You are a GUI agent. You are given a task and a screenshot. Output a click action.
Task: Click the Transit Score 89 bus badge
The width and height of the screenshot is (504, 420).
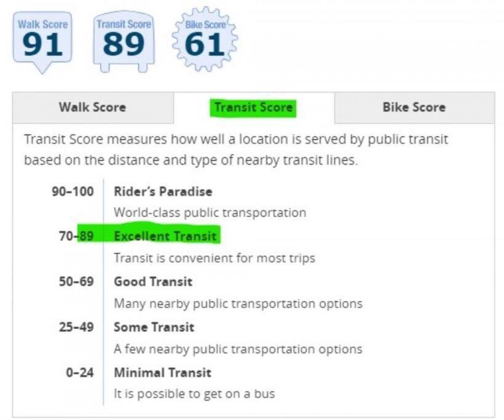coord(124,41)
